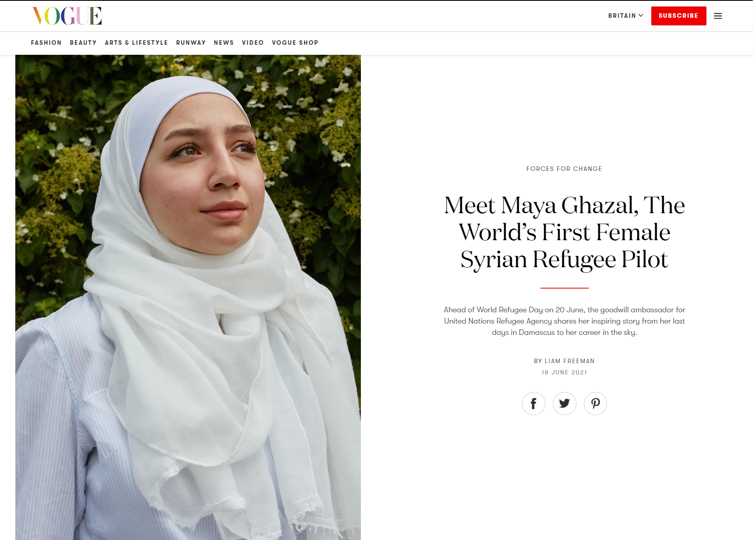
Task: Open author Liam Freeman's page
Action: coord(570,361)
